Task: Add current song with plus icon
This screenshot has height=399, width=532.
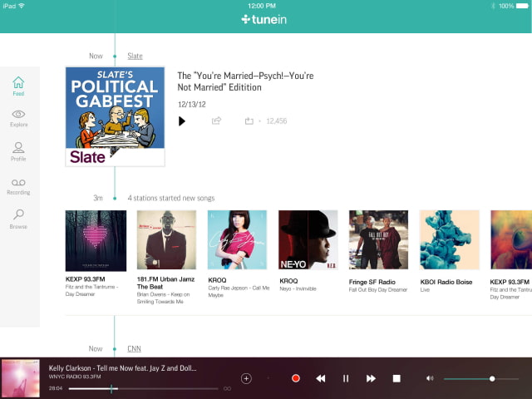Action: (x=246, y=378)
